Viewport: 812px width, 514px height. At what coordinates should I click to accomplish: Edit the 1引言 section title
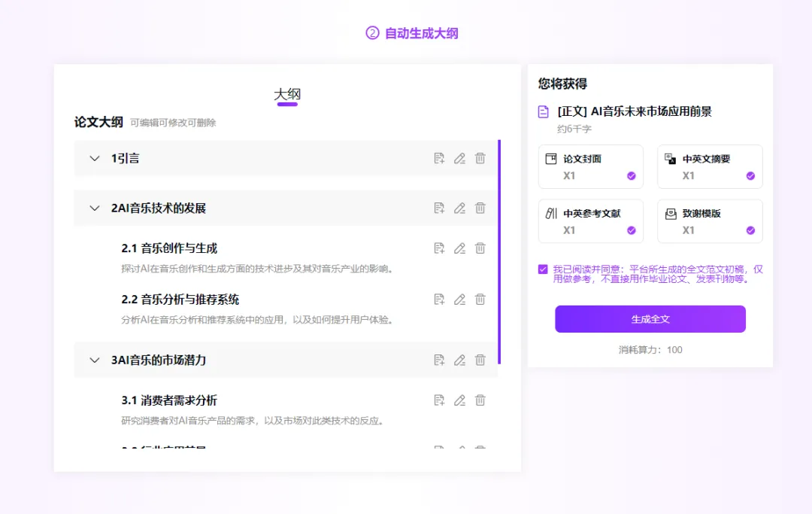[459, 159]
